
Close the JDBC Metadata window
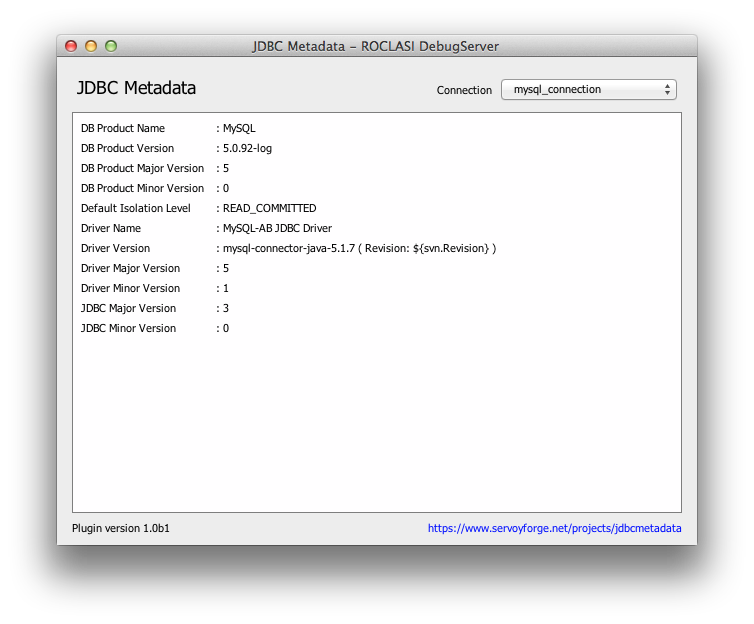(71, 46)
